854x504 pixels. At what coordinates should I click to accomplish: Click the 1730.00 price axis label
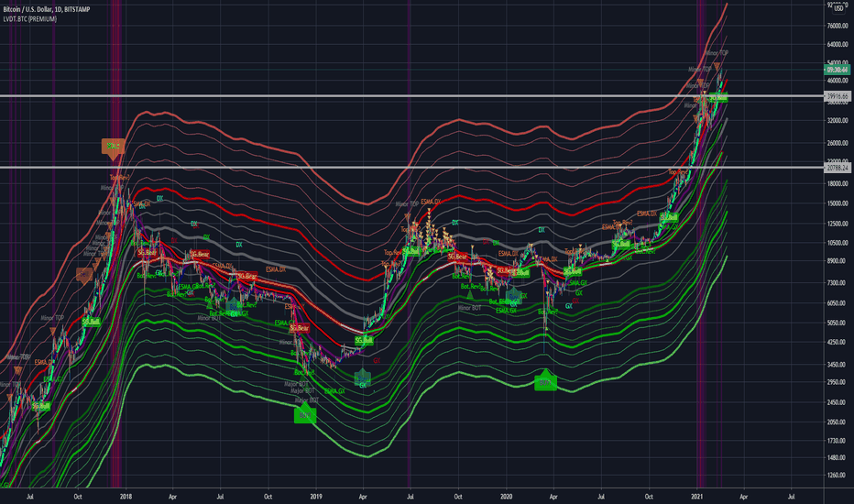click(x=838, y=440)
